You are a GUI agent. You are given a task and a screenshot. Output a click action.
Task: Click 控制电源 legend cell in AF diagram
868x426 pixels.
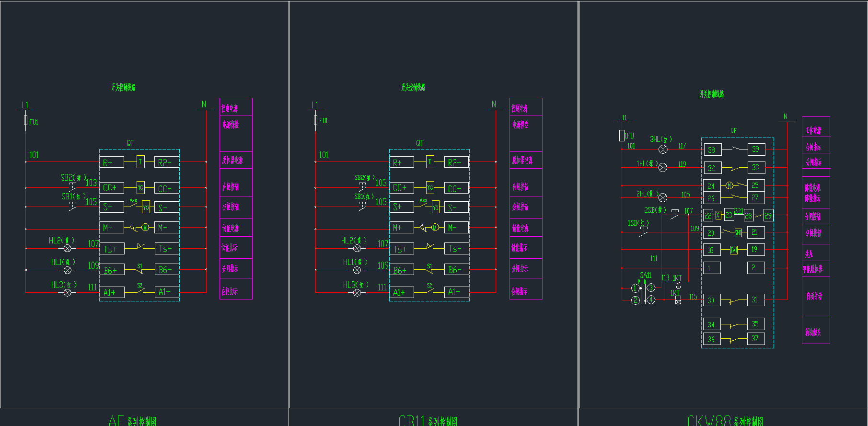(236, 107)
